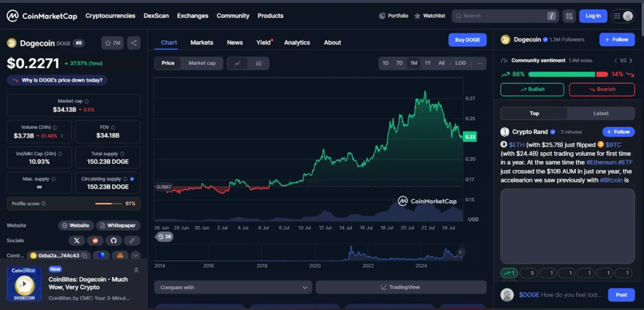This screenshot has width=644, height=310.
Task: Switch to line chart icon
Action: coord(237,64)
